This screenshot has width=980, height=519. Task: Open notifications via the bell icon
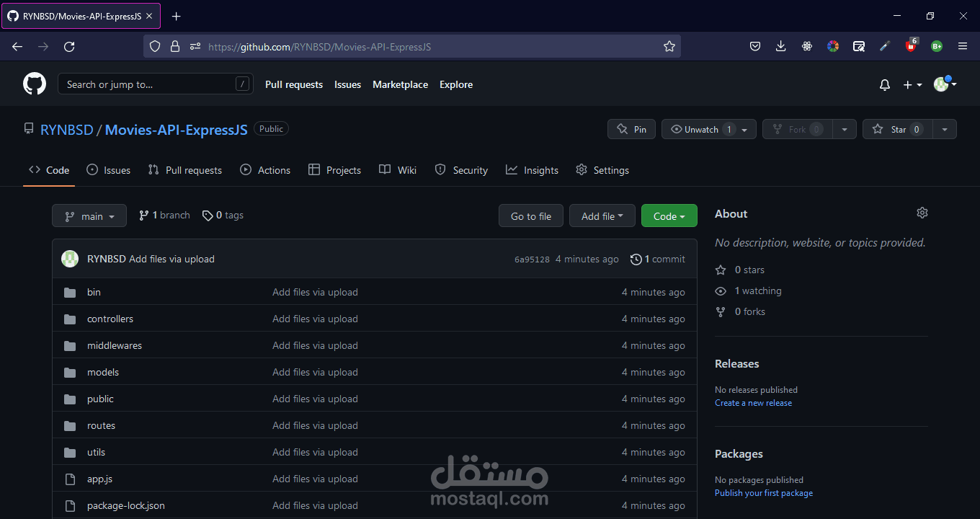pos(884,84)
